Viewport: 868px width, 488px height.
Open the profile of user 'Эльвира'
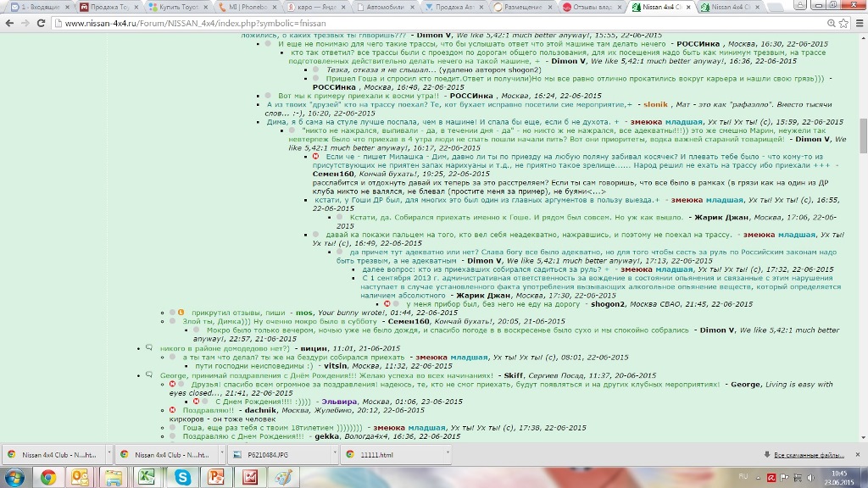pyautogui.click(x=339, y=402)
